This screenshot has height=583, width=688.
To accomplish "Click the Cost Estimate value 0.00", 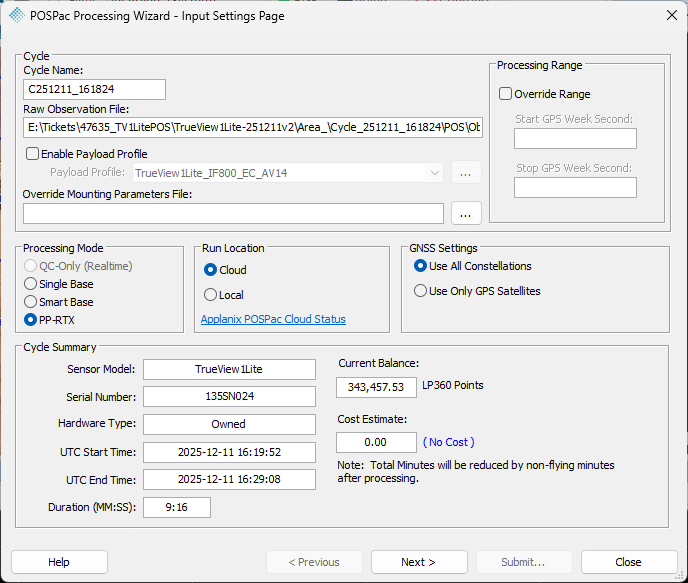I will (x=376, y=442).
